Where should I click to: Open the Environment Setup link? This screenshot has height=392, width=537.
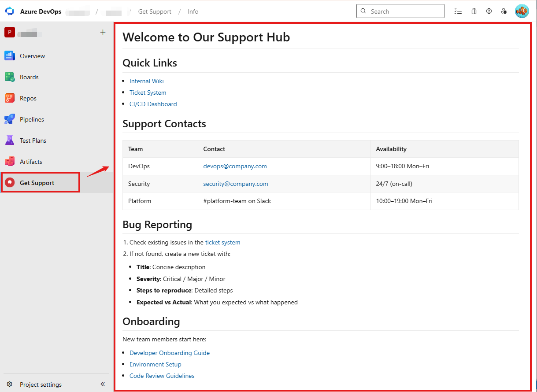(156, 364)
